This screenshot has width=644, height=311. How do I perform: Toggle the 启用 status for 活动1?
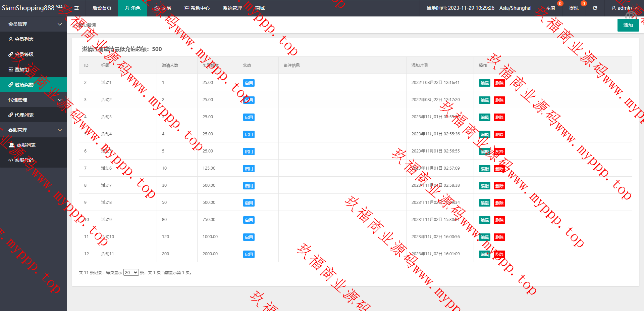click(249, 83)
